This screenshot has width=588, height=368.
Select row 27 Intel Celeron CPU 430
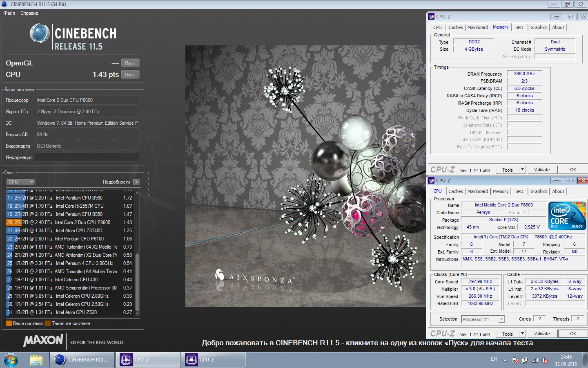click(x=69, y=280)
